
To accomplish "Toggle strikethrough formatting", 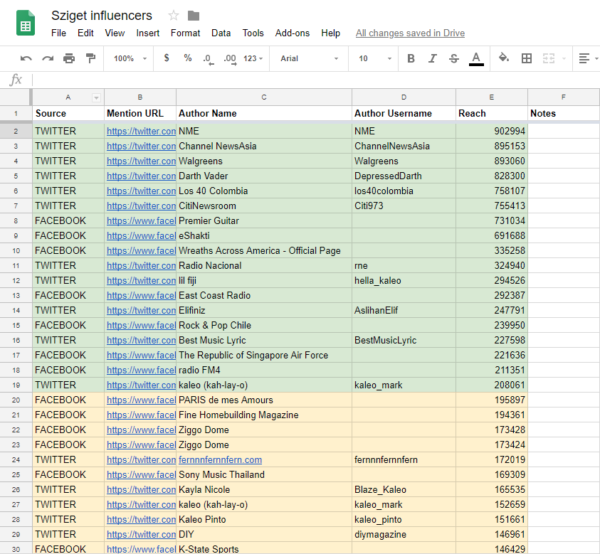I will [454, 59].
